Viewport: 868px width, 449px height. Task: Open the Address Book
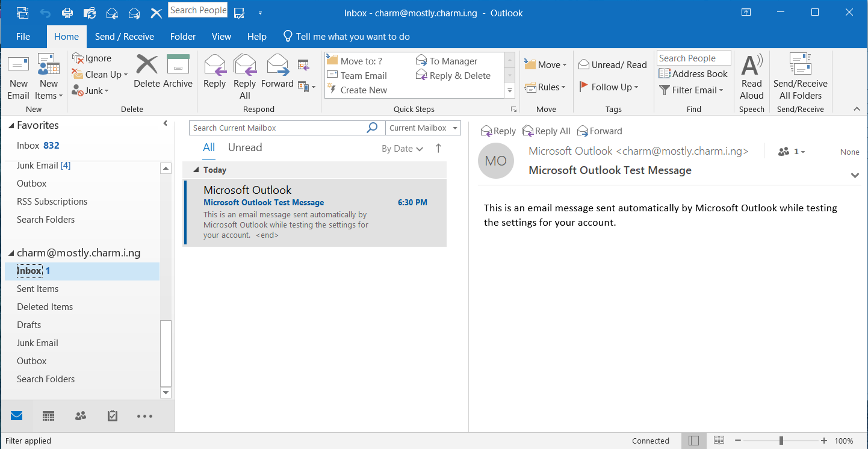tap(693, 73)
